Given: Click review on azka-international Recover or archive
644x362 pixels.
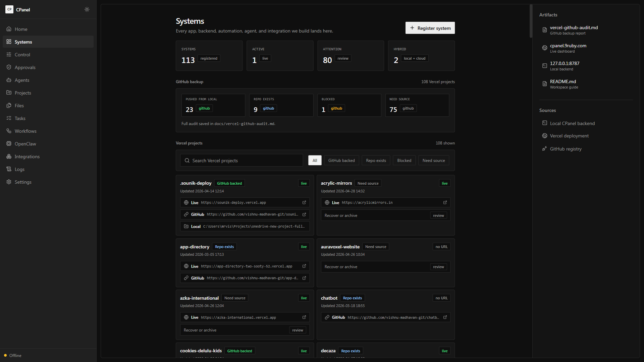Looking at the screenshot, I should [298, 330].
